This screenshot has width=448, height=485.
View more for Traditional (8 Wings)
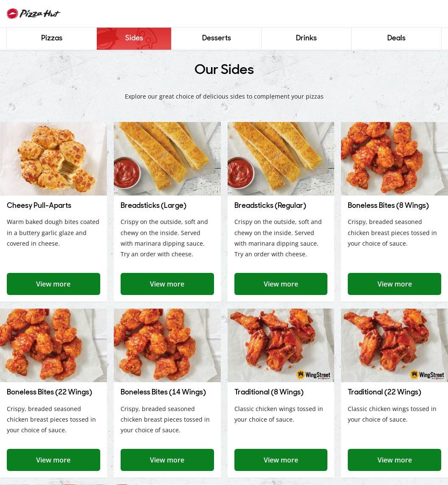[x=281, y=459]
